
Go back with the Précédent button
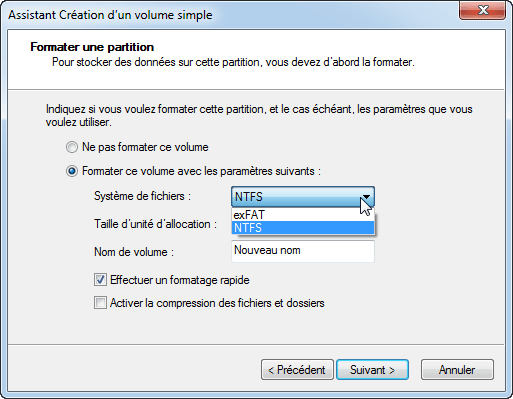point(297,369)
